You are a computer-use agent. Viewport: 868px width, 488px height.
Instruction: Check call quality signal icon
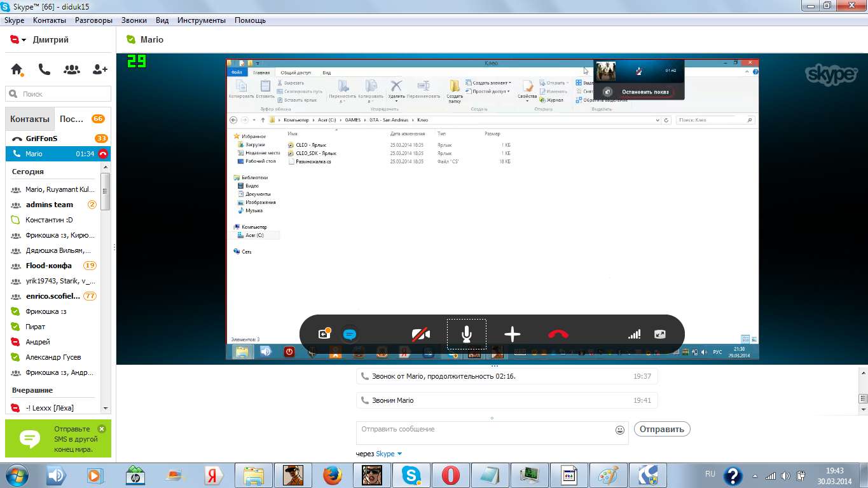point(634,334)
